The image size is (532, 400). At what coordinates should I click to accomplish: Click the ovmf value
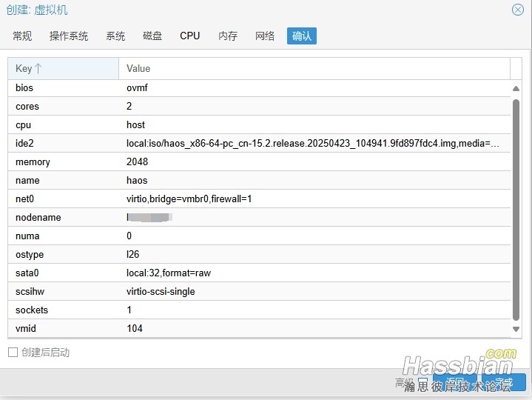click(x=137, y=88)
